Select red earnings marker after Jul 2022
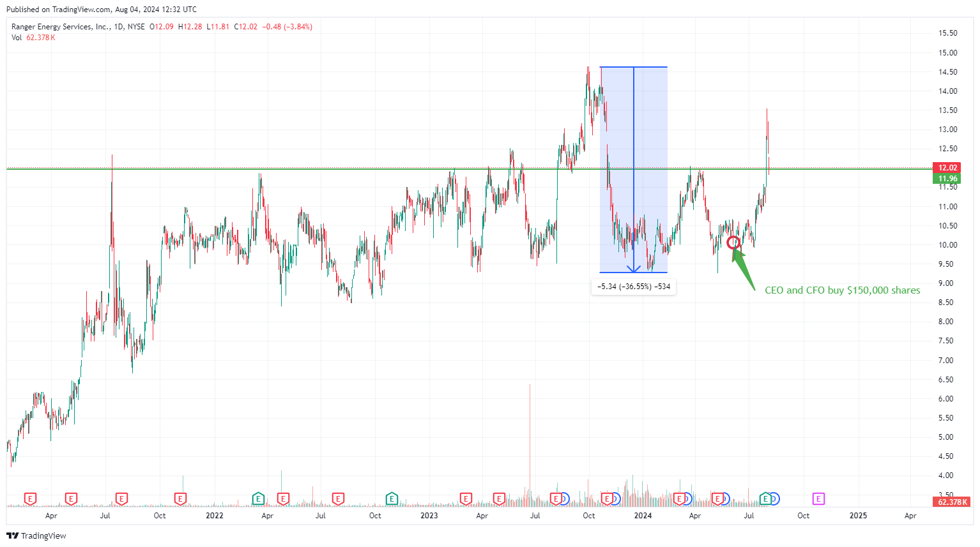Viewport: 980px width, 547px height. (338, 498)
